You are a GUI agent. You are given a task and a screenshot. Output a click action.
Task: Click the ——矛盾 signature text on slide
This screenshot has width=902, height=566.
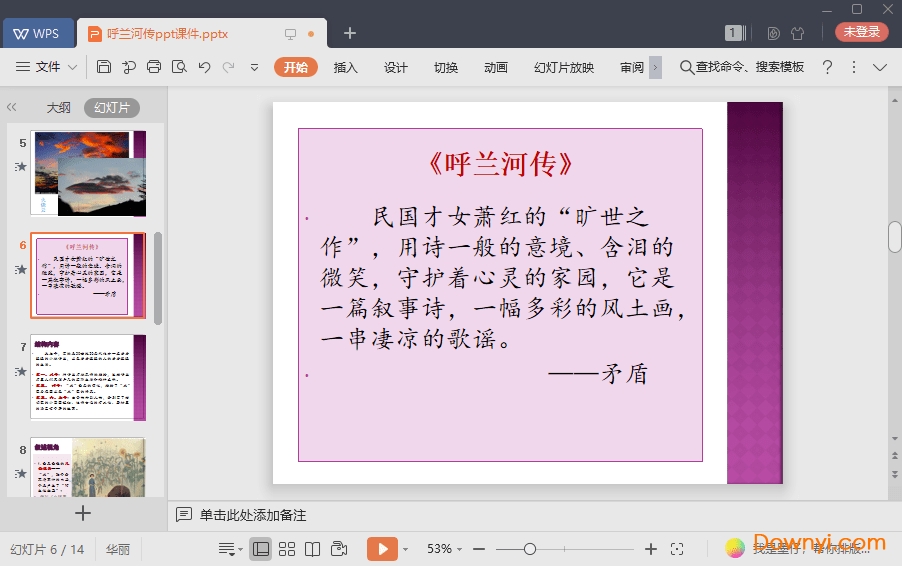(x=598, y=373)
